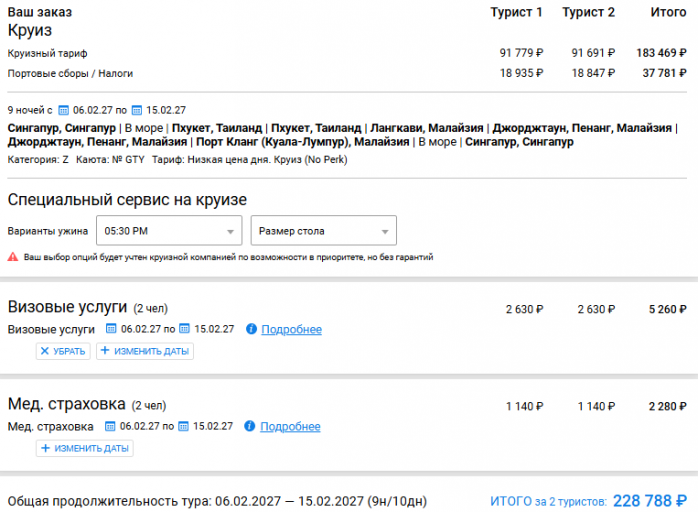The width and height of the screenshot is (698, 512).
Task: Click the port fees total 37 781 ₽
Action: pyautogui.click(x=665, y=73)
